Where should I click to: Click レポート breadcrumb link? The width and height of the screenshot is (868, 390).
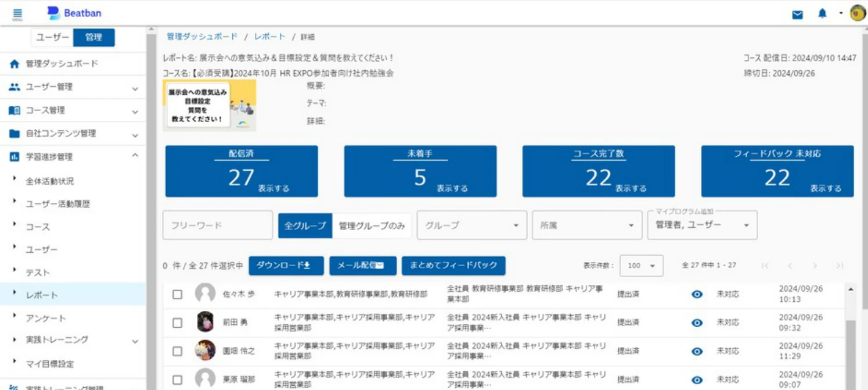[x=270, y=37]
